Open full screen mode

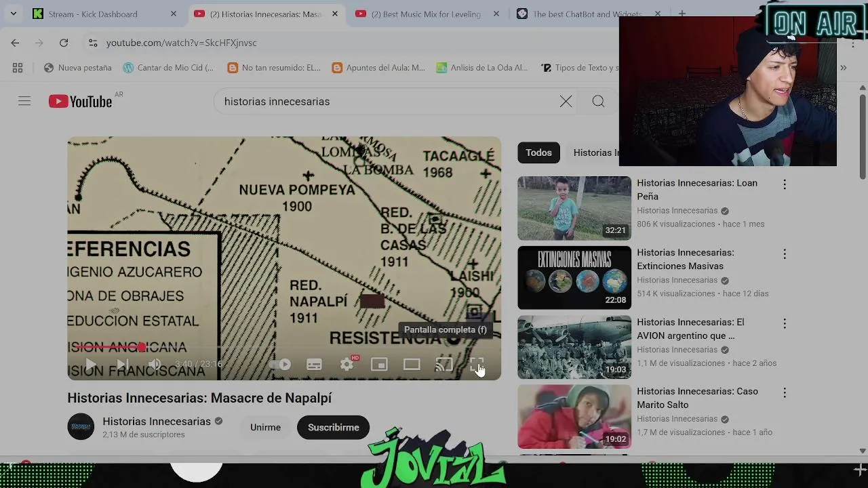(477, 365)
